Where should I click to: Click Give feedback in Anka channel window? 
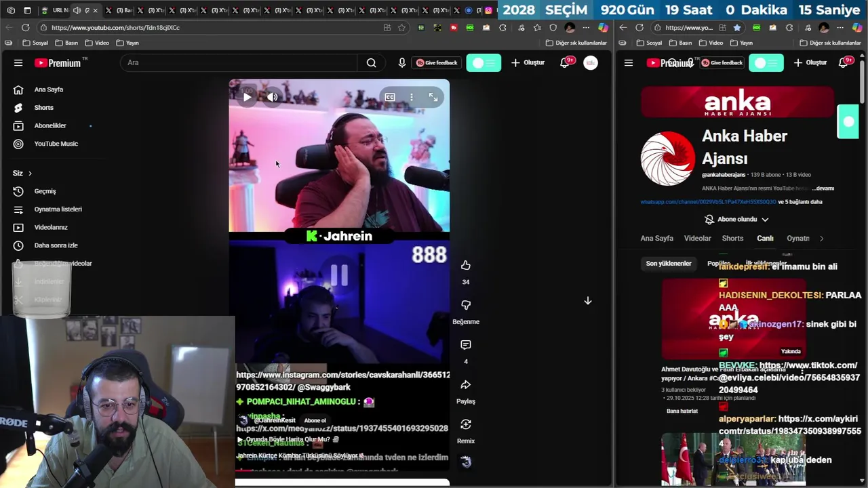click(722, 63)
